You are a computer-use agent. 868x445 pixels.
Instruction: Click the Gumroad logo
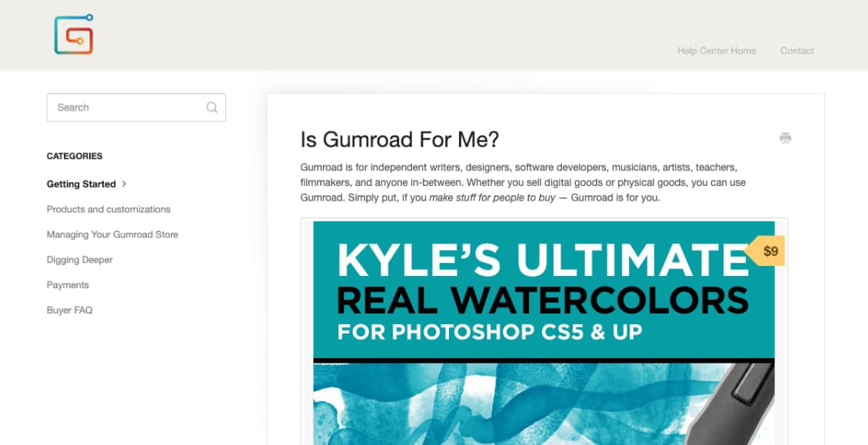point(73,34)
